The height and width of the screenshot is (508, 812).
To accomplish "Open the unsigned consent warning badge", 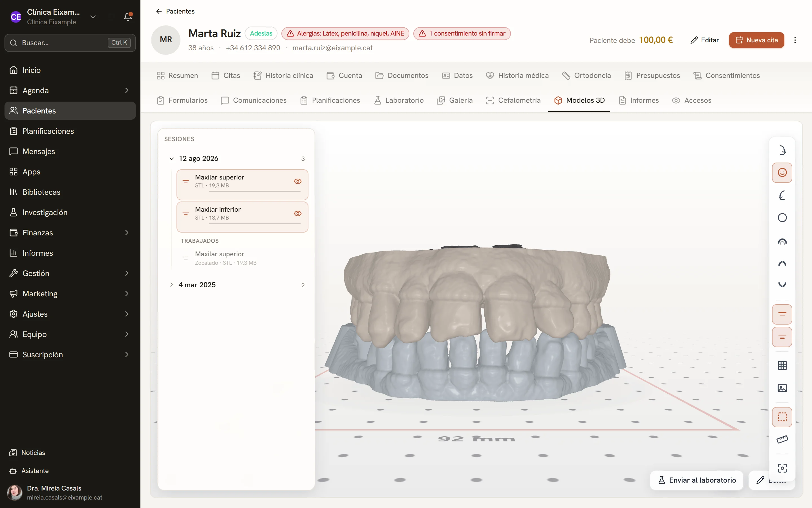I will [462, 34].
